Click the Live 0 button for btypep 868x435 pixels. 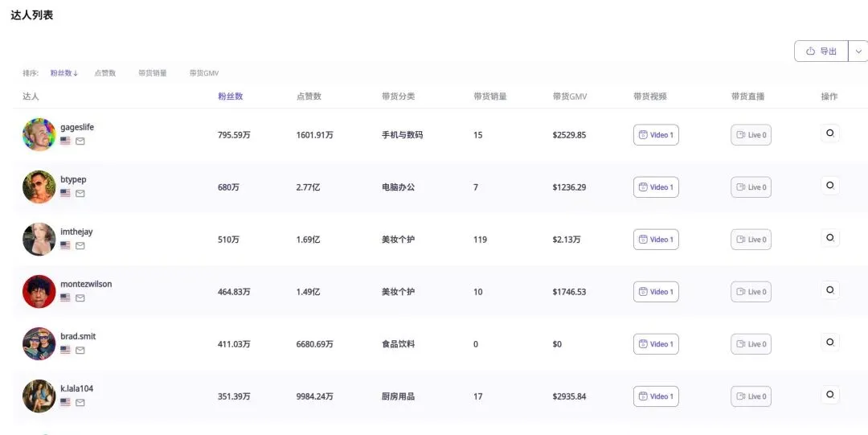[x=751, y=187]
